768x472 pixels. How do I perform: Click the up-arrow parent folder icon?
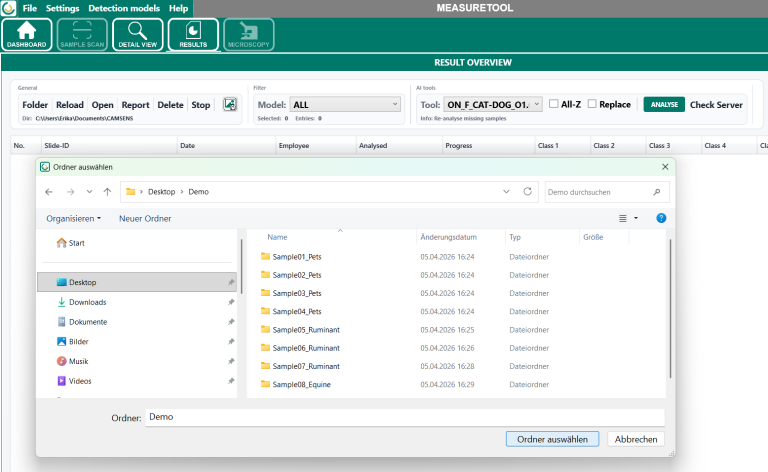107,191
